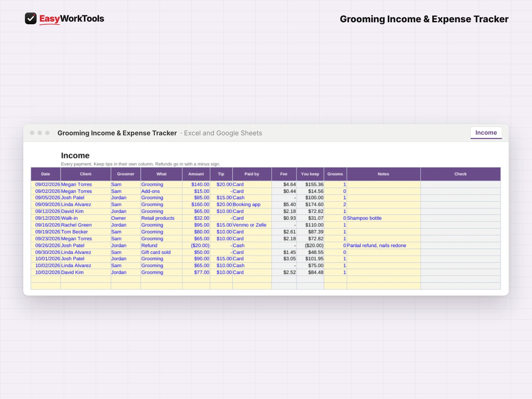This screenshot has height=399, width=532.
Task: Select the Fee column header
Action: point(284,174)
